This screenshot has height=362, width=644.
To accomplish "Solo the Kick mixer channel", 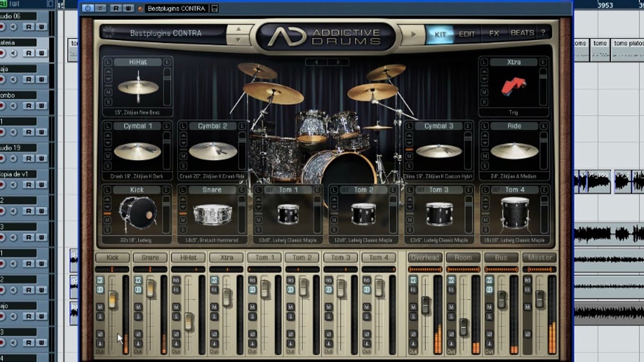I will pos(100,316).
